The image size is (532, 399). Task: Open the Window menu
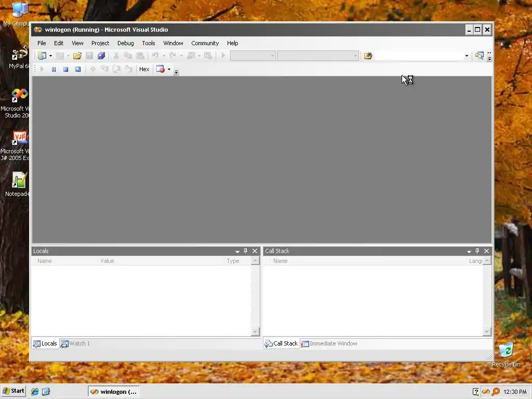point(173,43)
